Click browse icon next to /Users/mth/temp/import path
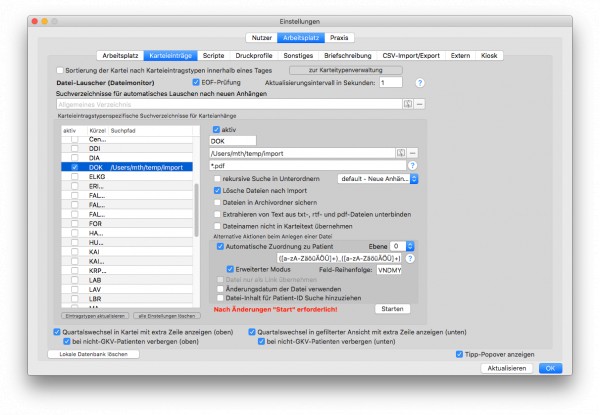Screen dimensions: 600x415 401,153
